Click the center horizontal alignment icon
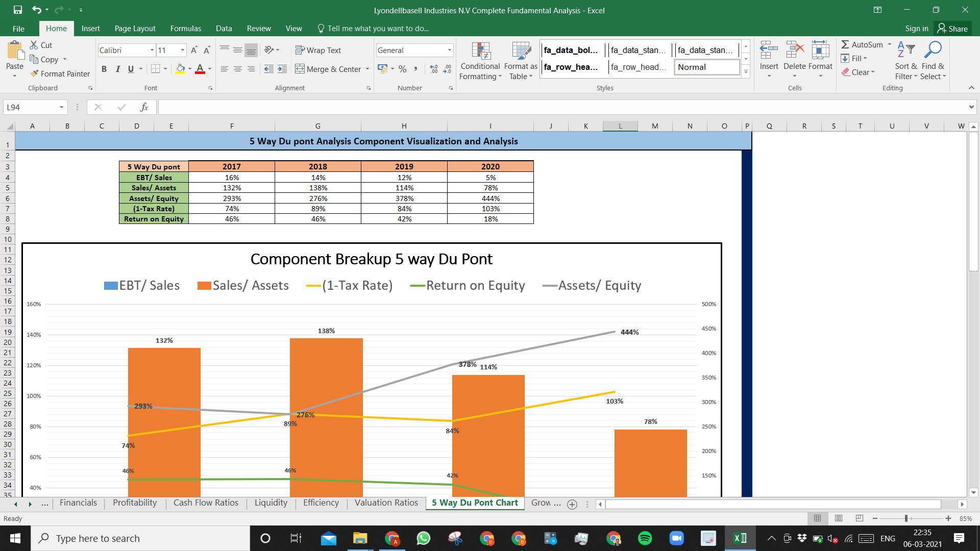 pos(238,69)
